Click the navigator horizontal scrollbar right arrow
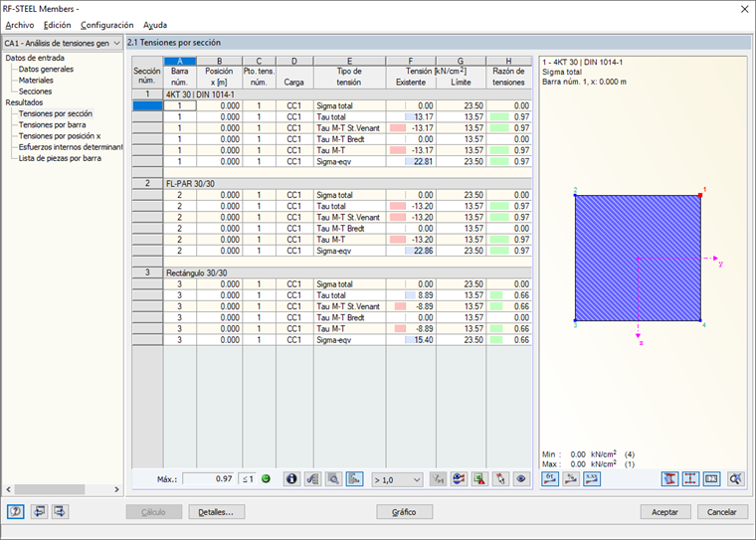The height and width of the screenshot is (540, 756). (116, 489)
